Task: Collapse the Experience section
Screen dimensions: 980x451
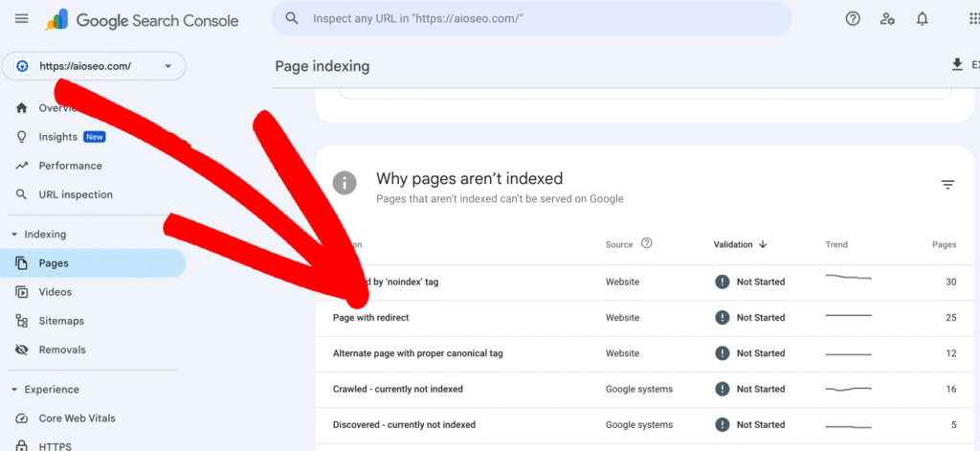Action: [14, 390]
